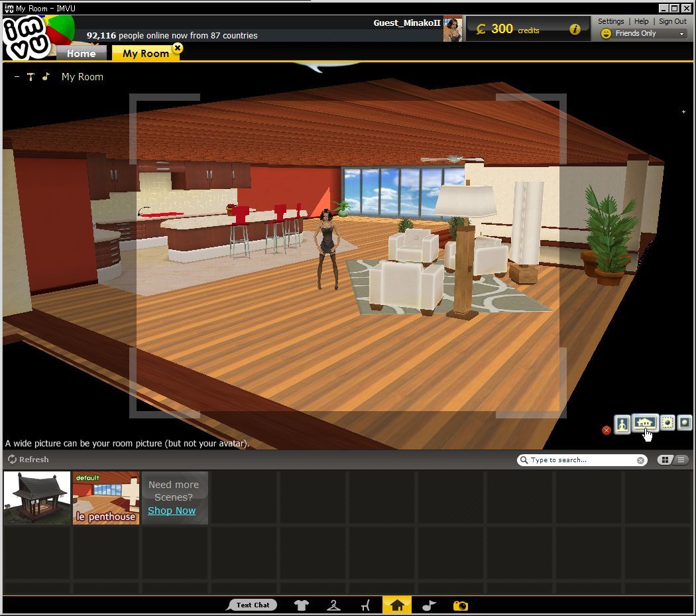
Task: Choose the avatar portrait picture mode icon
Action: click(x=622, y=425)
